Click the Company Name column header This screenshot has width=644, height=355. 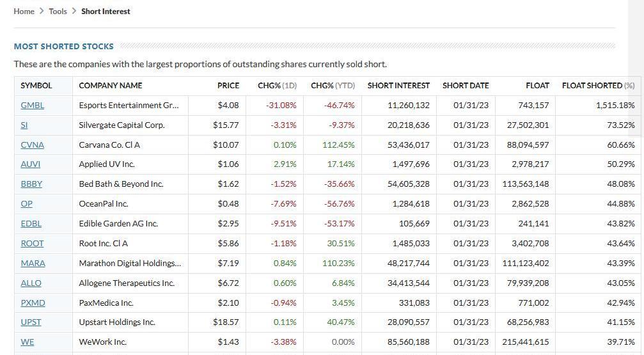(x=111, y=86)
